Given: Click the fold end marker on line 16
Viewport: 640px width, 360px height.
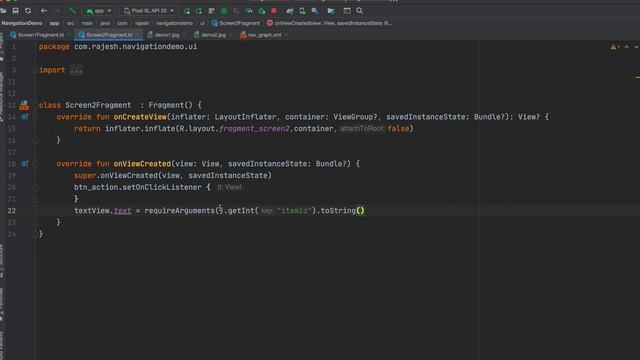Looking at the screenshot, I should click(36, 141).
